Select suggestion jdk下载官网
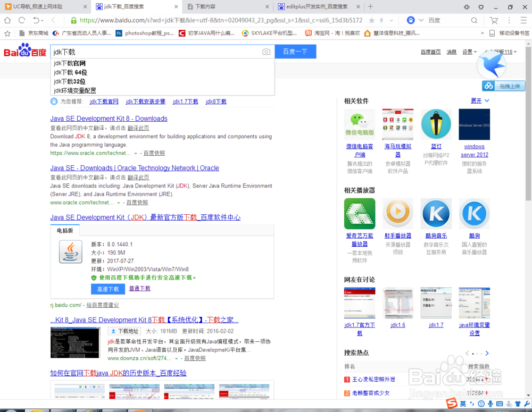The height and width of the screenshot is (412, 532). tap(162, 63)
